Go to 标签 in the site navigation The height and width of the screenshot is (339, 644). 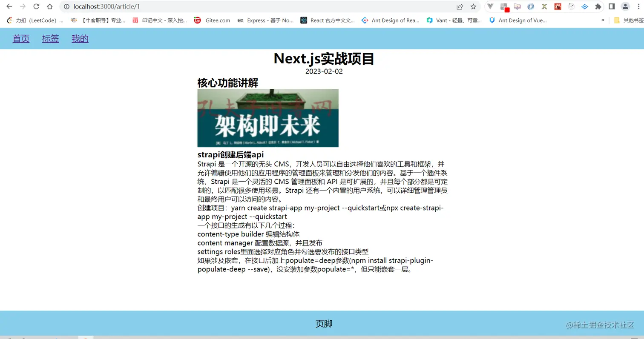point(50,39)
